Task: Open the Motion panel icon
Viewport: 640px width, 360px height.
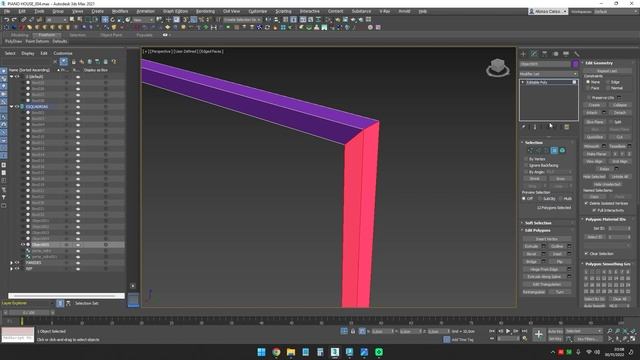Action: 555,54
